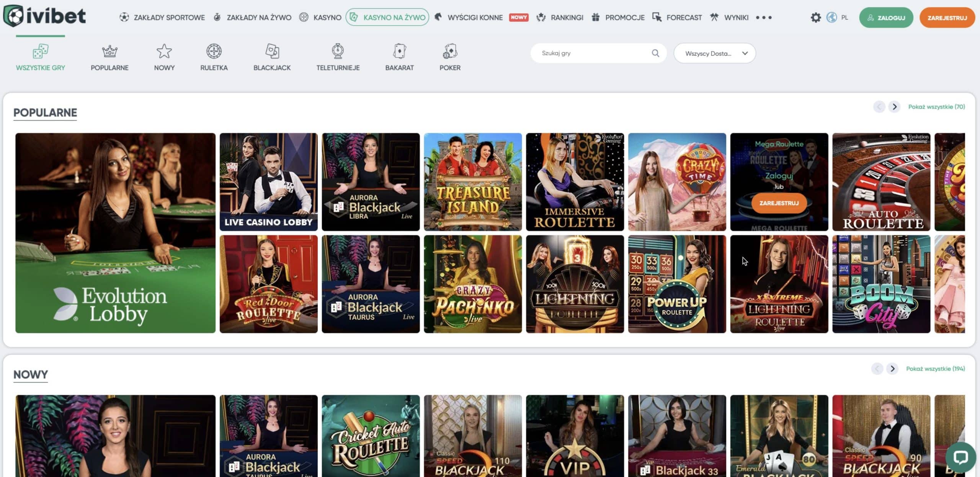
Task: Open the Crazy Pachinko Live game thumbnail
Action: pyautogui.click(x=473, y=284)
